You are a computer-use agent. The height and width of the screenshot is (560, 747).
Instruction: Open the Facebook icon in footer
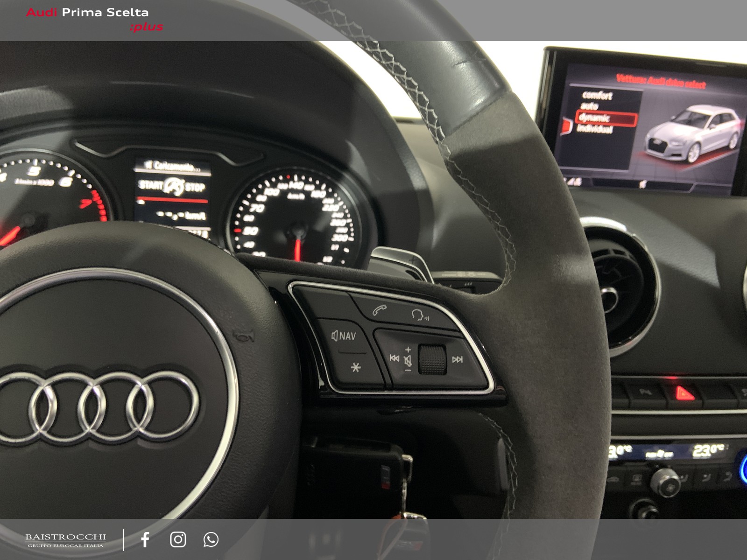pyautogui.click(x=145, y=539)
